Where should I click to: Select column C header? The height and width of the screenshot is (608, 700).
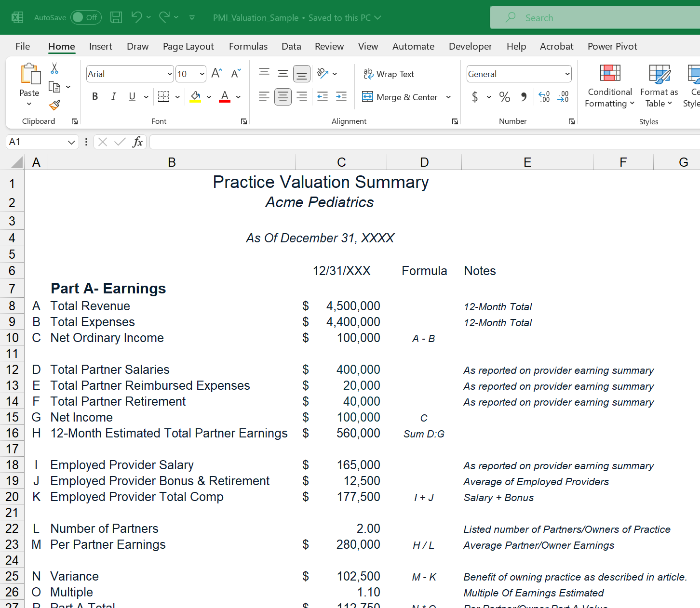(341, 162)
